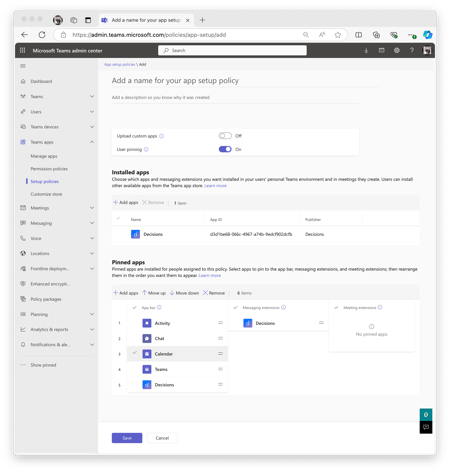450x472 pixels.
Task: Expand the Users sidebar section
Action: 92,112
